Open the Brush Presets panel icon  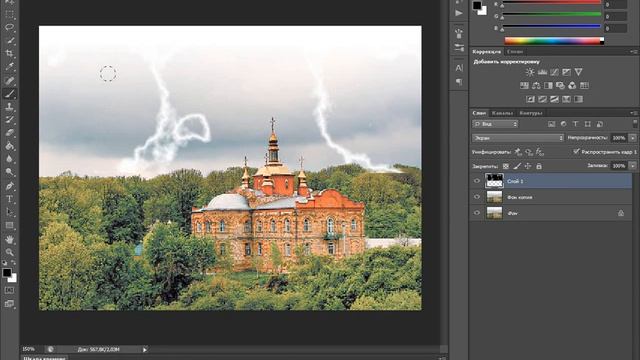(459, 47)
